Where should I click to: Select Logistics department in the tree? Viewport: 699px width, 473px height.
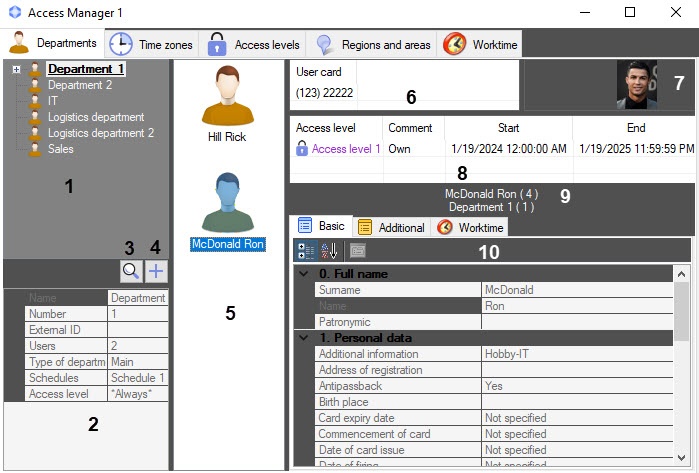click(96, 117)
